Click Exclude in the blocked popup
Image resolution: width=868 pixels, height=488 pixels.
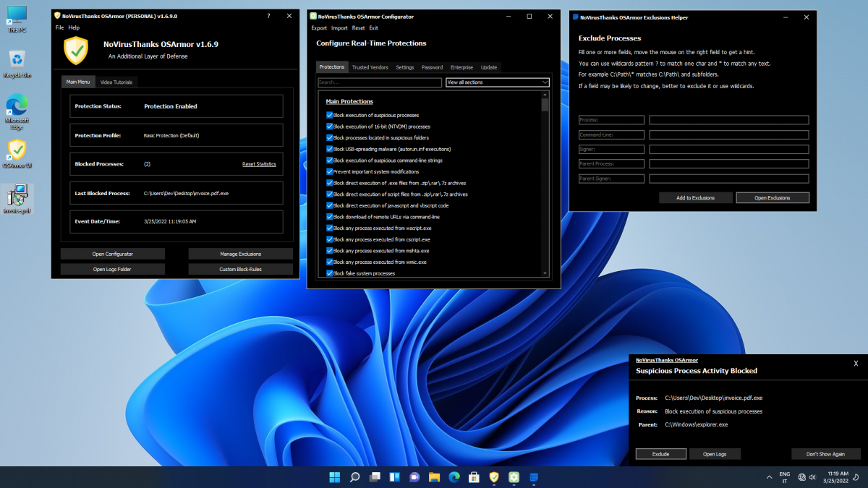click(660, 454)
